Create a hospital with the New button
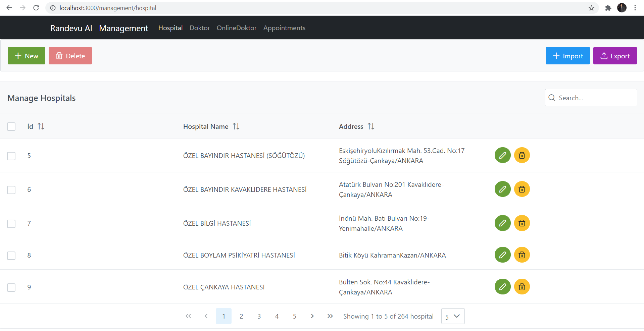Viewport: 644px width, 331px height. point(26,56)
